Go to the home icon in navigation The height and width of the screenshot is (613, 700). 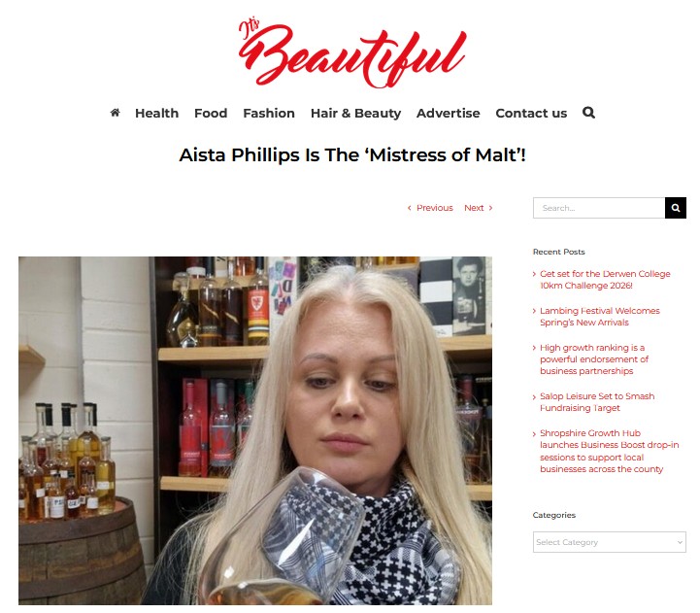point(115,113)
